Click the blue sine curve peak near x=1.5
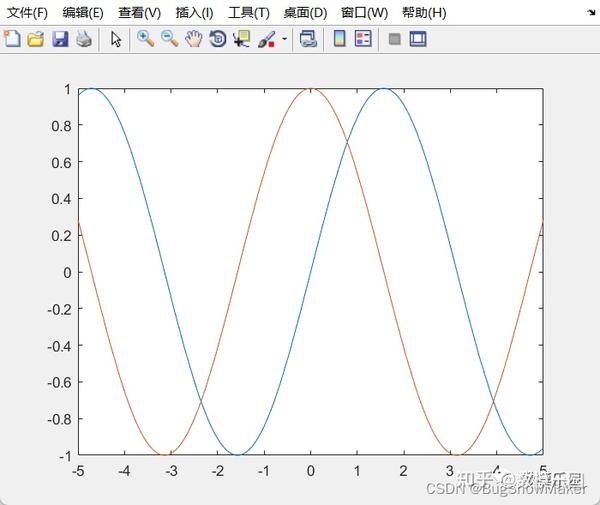The image size is (600, 505). 384,89
